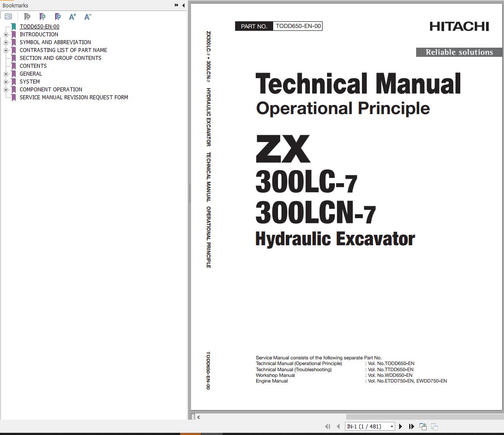This screenshot has height=435, width=504.
Task: Click the 'Reliable solutions' banner
Action: [x=459, y=52]
